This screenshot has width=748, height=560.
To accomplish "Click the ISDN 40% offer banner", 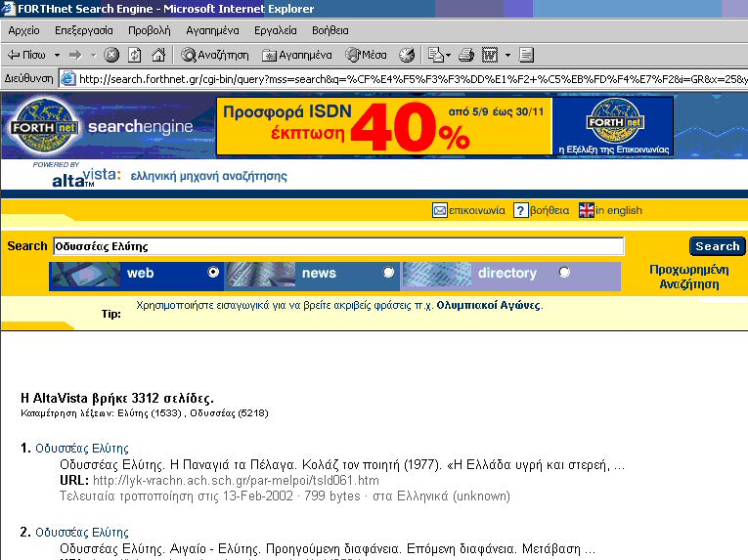I will click(384, 126).
